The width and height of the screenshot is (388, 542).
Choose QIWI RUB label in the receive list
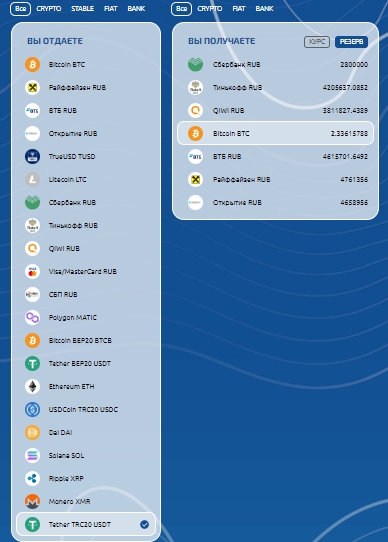(x=228, y=111)
